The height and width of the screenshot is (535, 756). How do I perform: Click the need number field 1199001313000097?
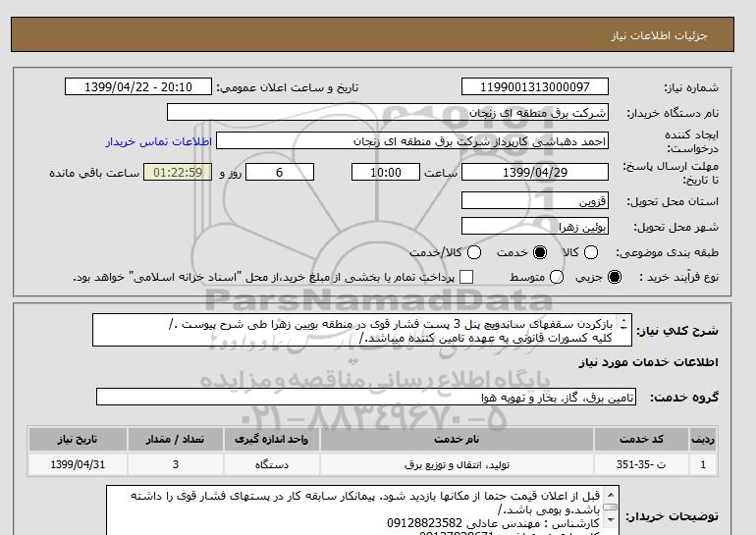(x=535, y=87)
